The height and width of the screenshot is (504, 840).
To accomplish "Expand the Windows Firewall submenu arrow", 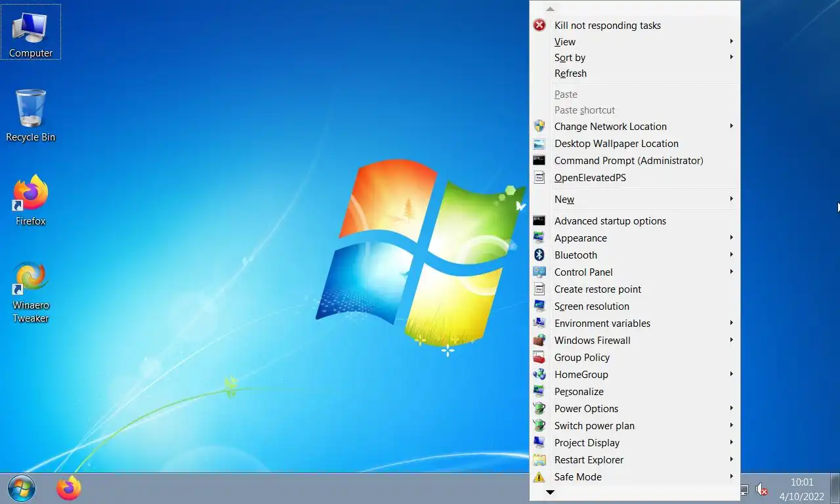I will pyautogui.click(x=731, y=340).
